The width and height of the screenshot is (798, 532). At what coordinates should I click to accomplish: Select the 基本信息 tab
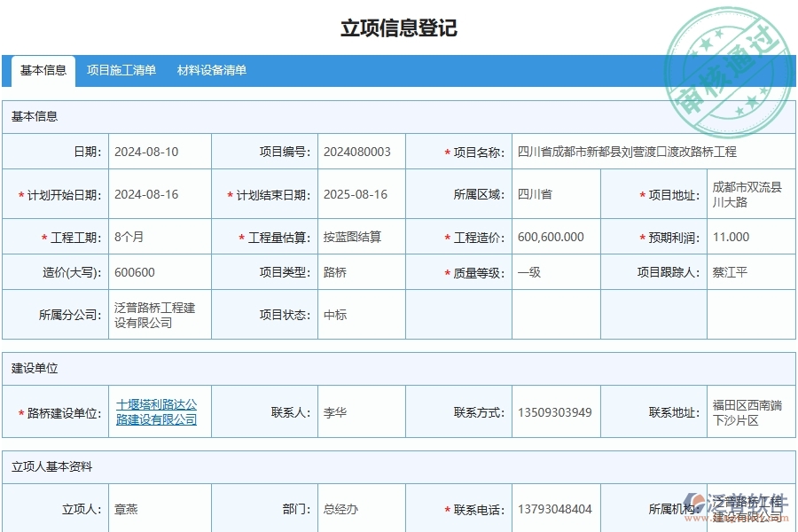(x=40, y=70)
